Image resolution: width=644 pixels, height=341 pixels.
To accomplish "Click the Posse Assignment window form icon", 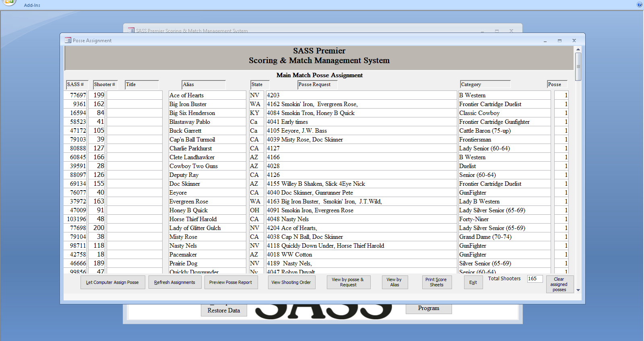I will (x=68, y=40).
